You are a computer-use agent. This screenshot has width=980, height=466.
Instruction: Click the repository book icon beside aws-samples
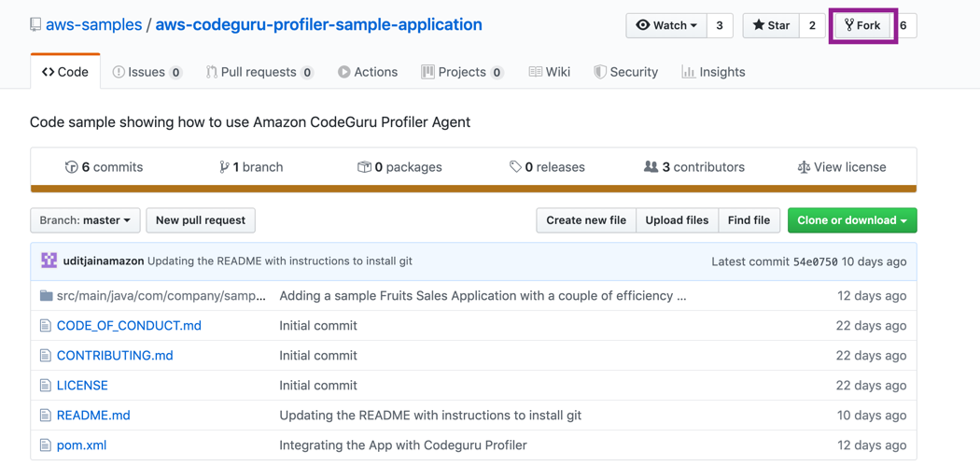(x=35, y=25)
